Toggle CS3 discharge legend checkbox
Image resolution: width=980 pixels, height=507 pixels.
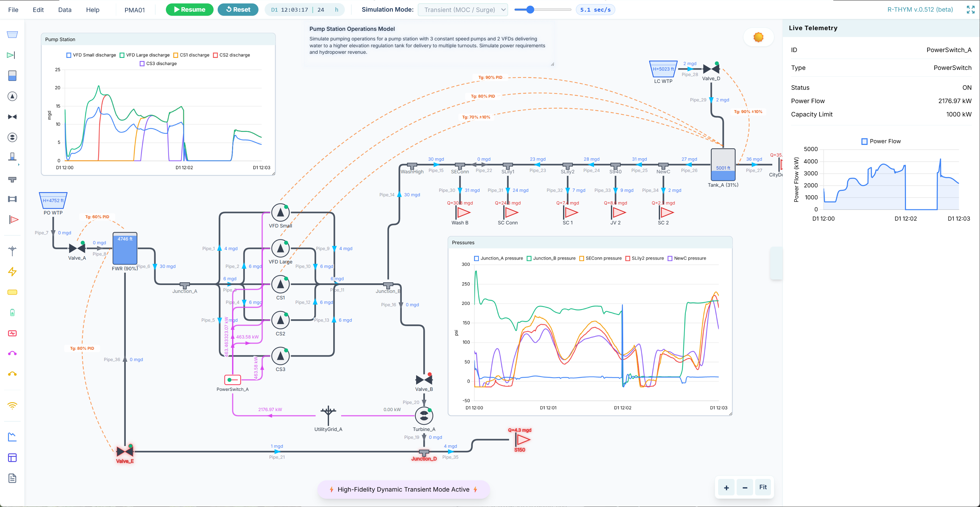click(x=142, y=63)
